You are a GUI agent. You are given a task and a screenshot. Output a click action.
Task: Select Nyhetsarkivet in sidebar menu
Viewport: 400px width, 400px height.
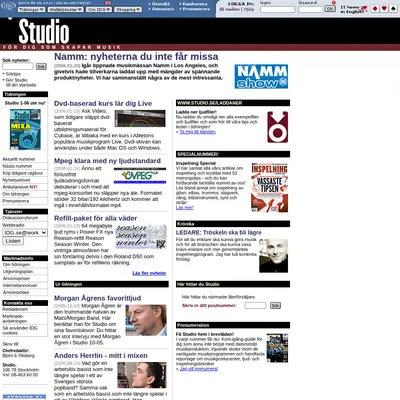(x=16, y=180)
